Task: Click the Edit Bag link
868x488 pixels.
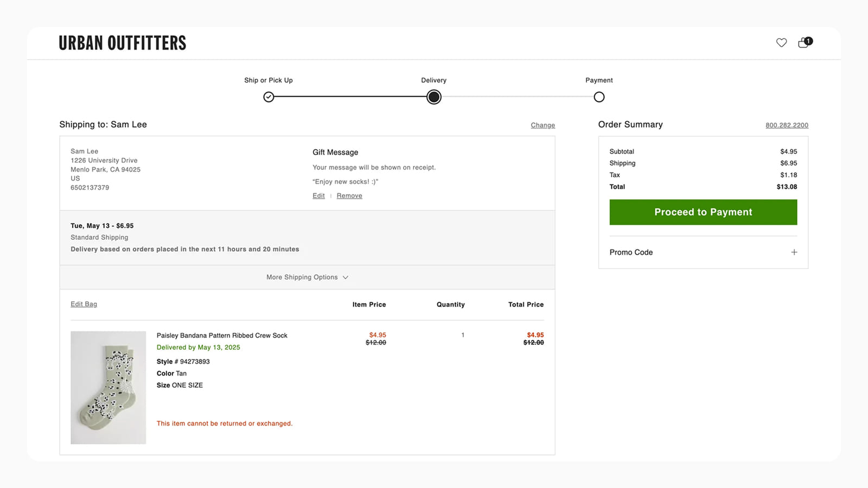Action: (x=84, y=304)
